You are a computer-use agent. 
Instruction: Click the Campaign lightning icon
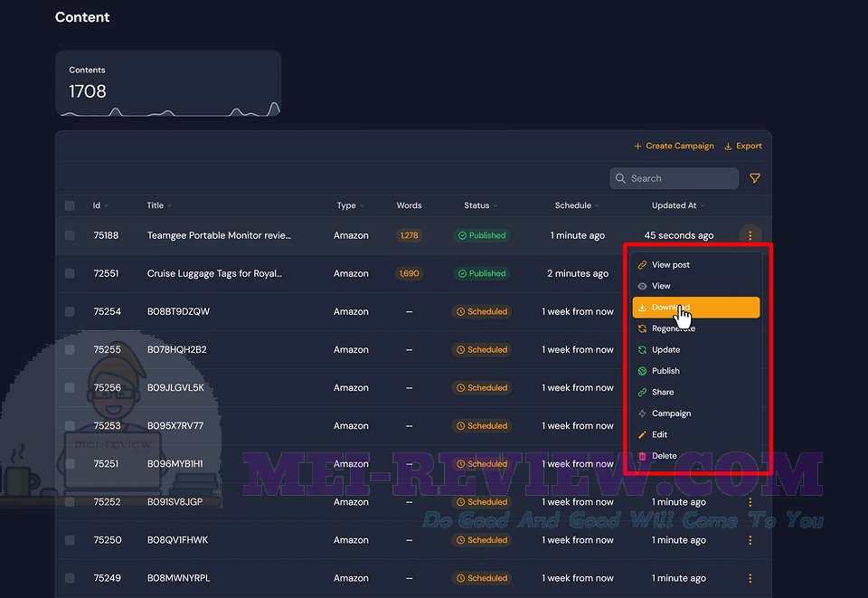(x=642, y=413)
